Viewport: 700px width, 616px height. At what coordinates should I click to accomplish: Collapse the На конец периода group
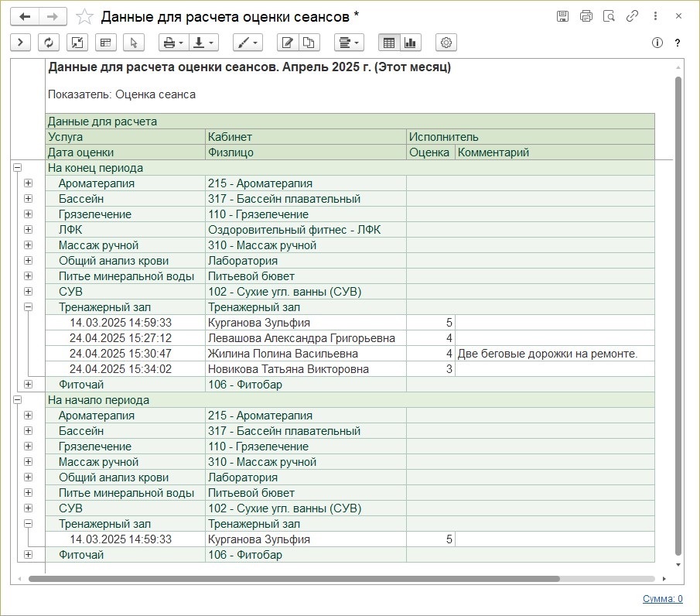tap(17, 168)
